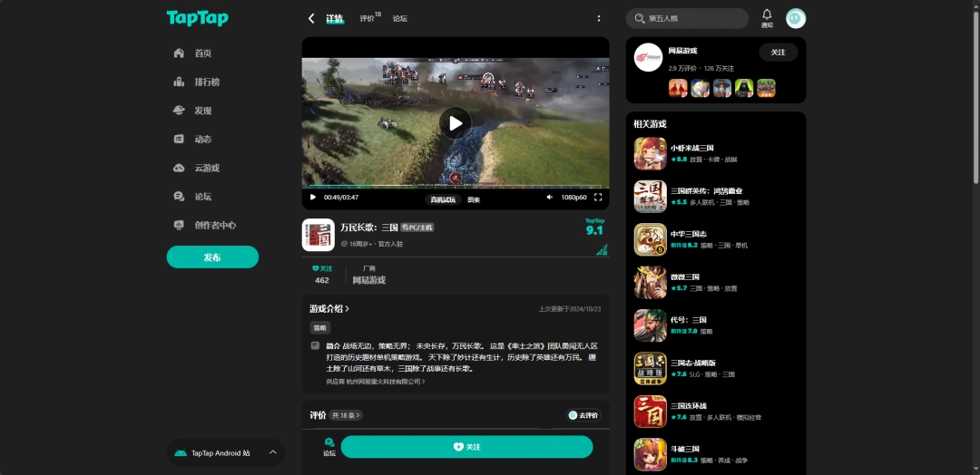Viewport: 980px width, 475px height.
Task: Play the video from the bottom control
Action: click(313, 197)
